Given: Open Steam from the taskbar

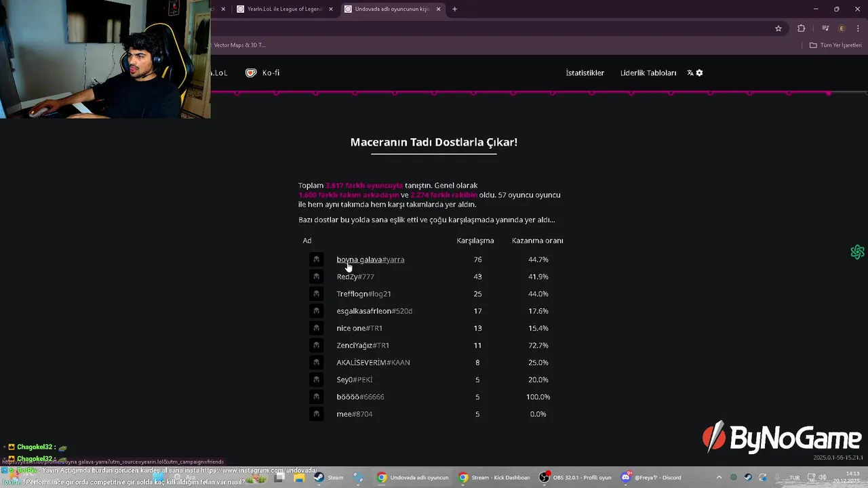Looking at the screenshot, I should coord(329,477).
